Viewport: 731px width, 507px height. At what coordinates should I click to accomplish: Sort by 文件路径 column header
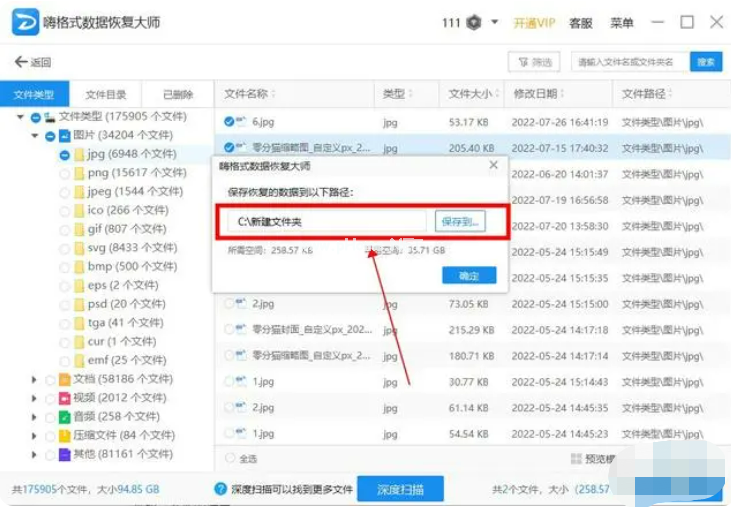point(647,94)
